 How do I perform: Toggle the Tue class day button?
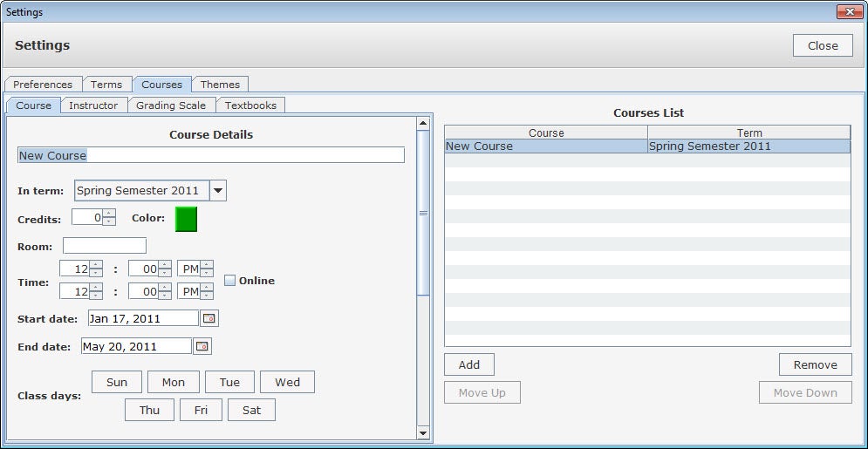tap(229, 382)
